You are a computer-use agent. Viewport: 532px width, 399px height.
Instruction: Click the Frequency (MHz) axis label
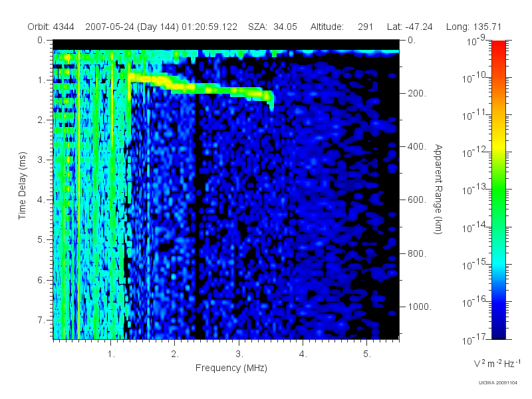231,368
